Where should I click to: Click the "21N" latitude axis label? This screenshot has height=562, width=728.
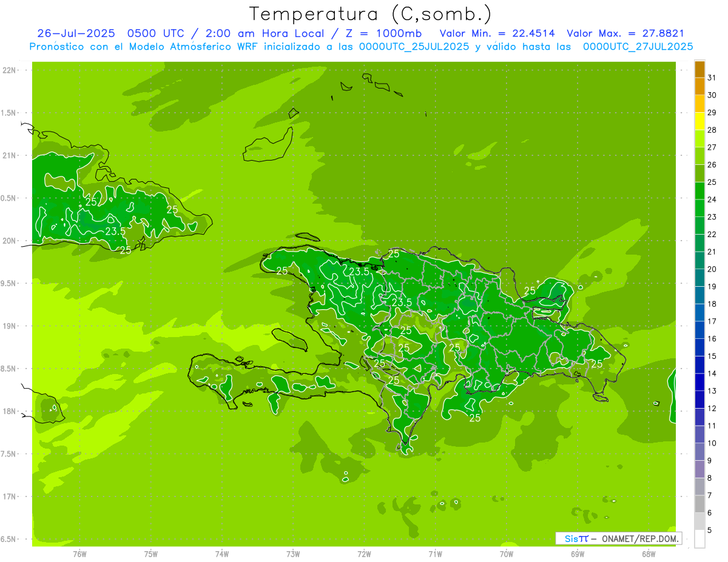[8, 155]
